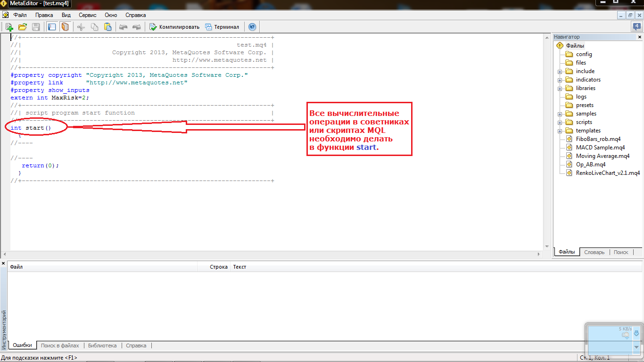Close the toolbox panel with the x
This screenshot has height=362, width=644.
(x=3, y=263)
